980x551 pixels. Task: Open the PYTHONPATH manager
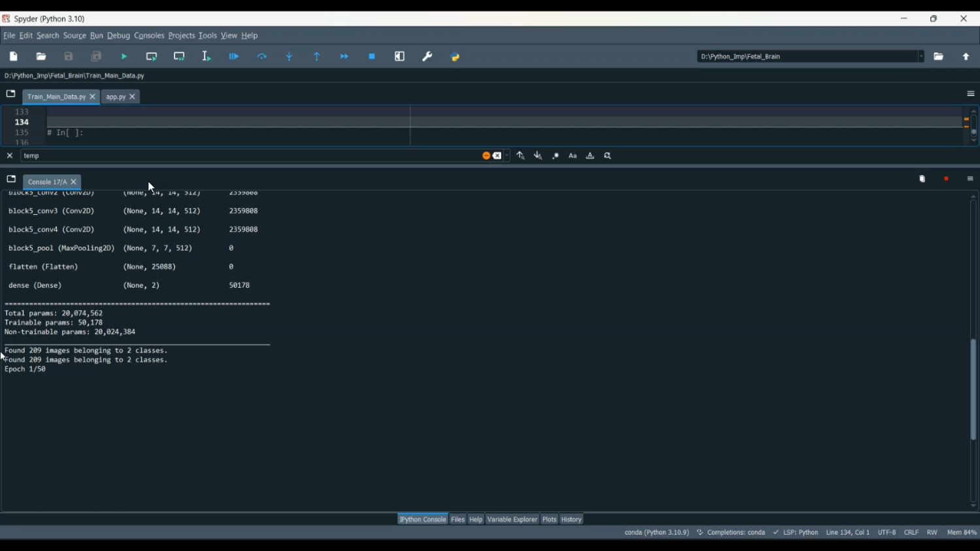pos(455,57)
